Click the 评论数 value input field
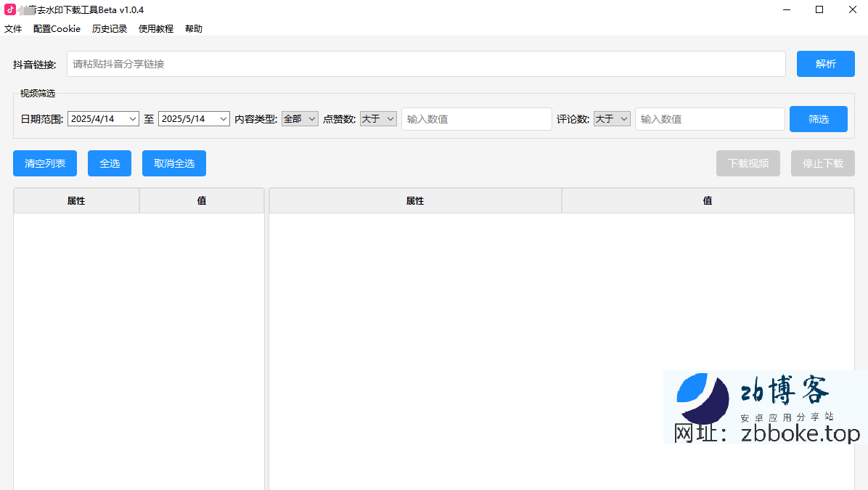The image size is (868, 490). coord(711,119)
